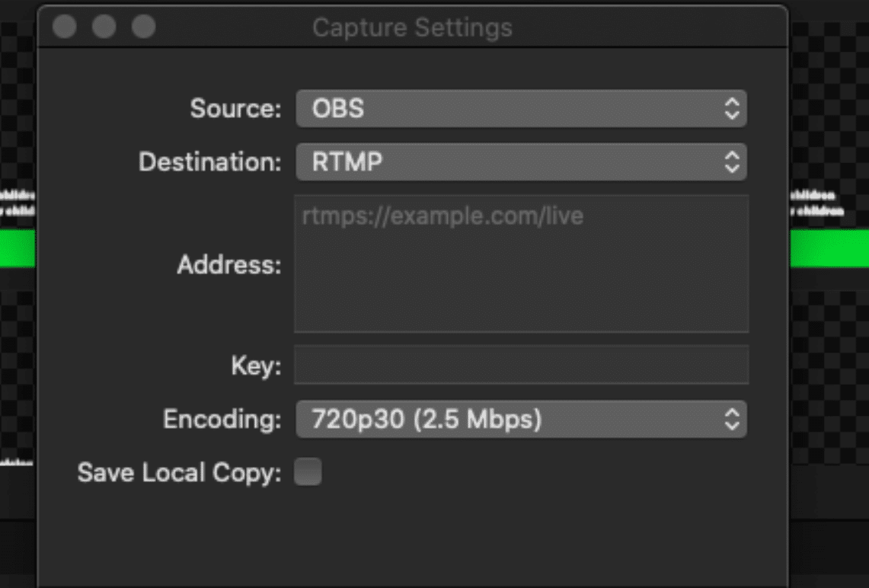Click the green bar left of the dialog
Screen dimensions: 869x588
[x=18, y=249]
